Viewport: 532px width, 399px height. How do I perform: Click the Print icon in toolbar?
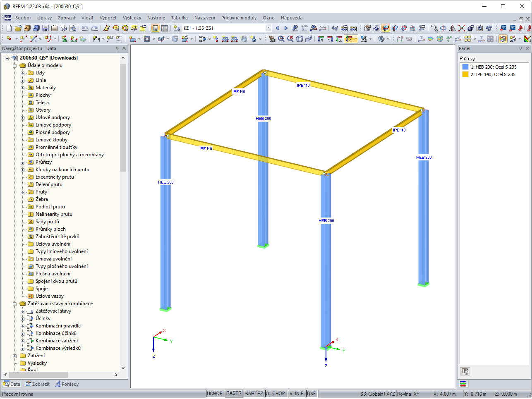[63, 28]
